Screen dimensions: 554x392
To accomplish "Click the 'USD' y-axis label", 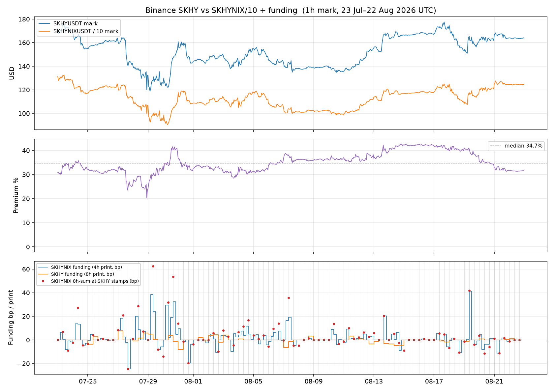I will (x=12, y=73).
